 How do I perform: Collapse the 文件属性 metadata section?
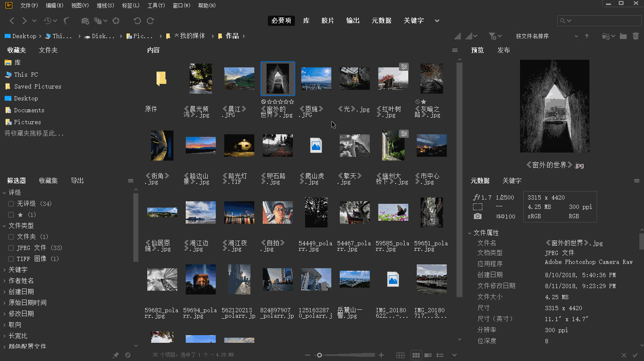[470, 233]
